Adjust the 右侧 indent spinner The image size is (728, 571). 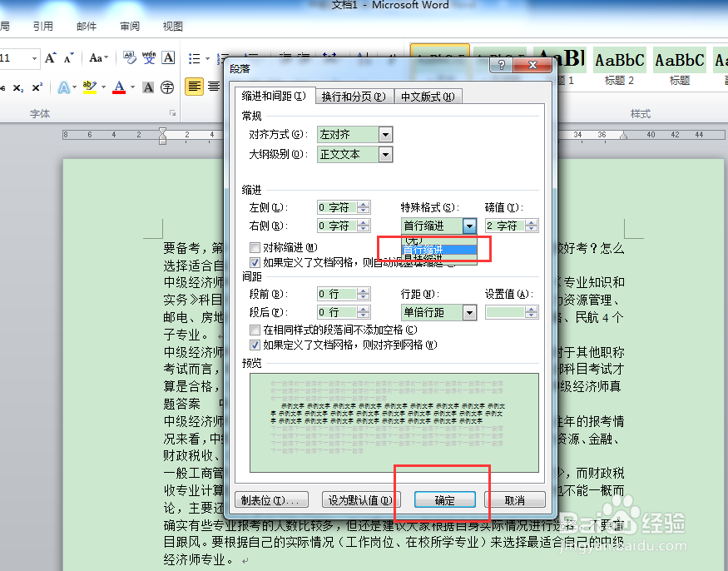point(364,226)
